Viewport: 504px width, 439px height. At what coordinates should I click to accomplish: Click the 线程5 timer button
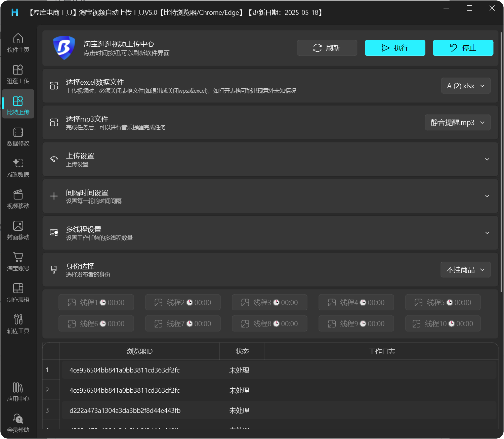443,302
